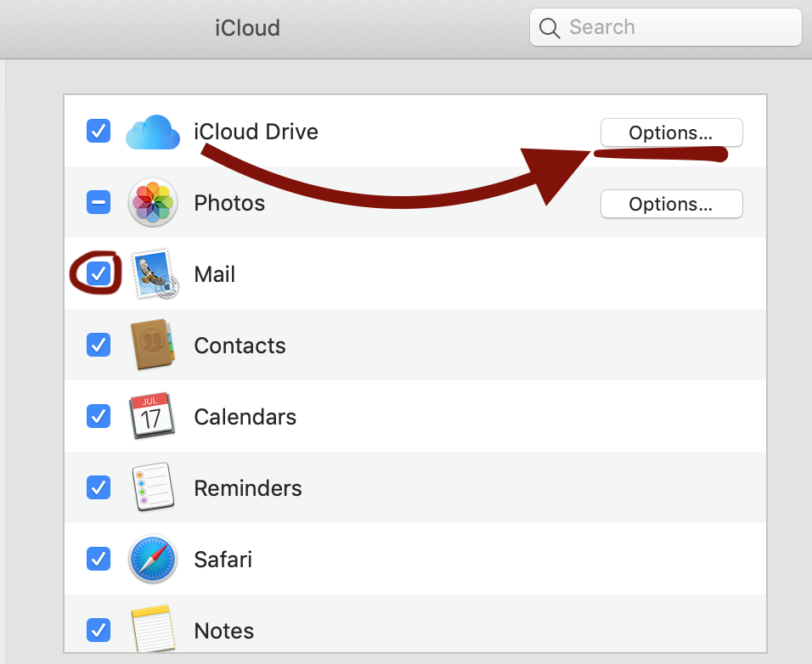Image resolution: width=812 pixels, height=664 pixels.
Task: Open iCloud Drive Options button
Action: pyautogui.click(x=672, y=133)
